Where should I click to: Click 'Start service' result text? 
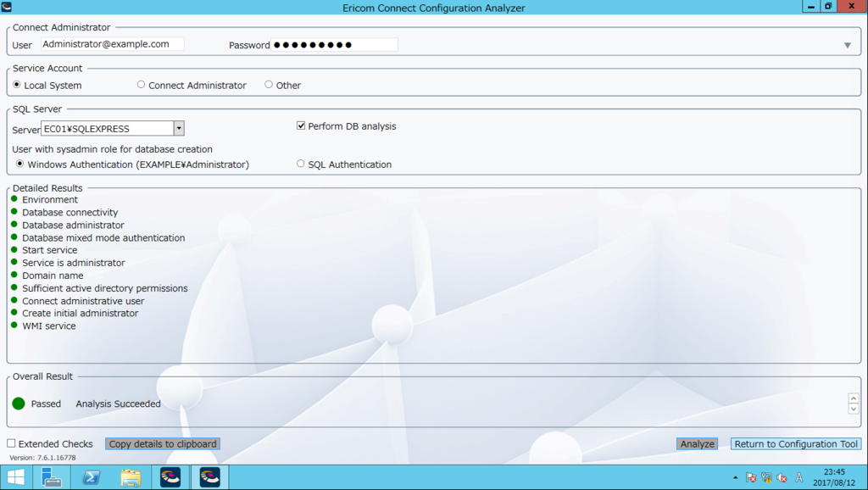pyautogui.click(x=50, y=250)
